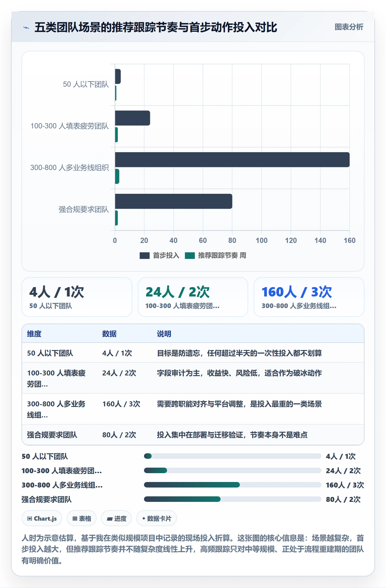Click table cell 24人 / 2次
386x588 pixels.
[x=119, y=373]
